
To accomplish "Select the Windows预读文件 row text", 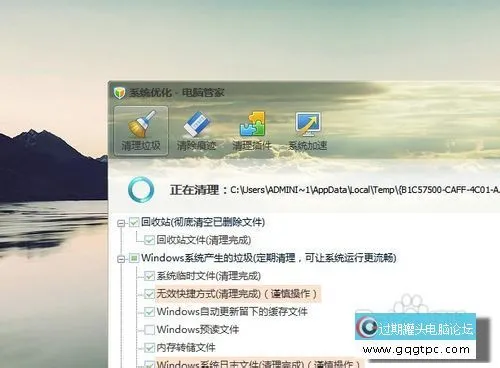I will point(198,330).
